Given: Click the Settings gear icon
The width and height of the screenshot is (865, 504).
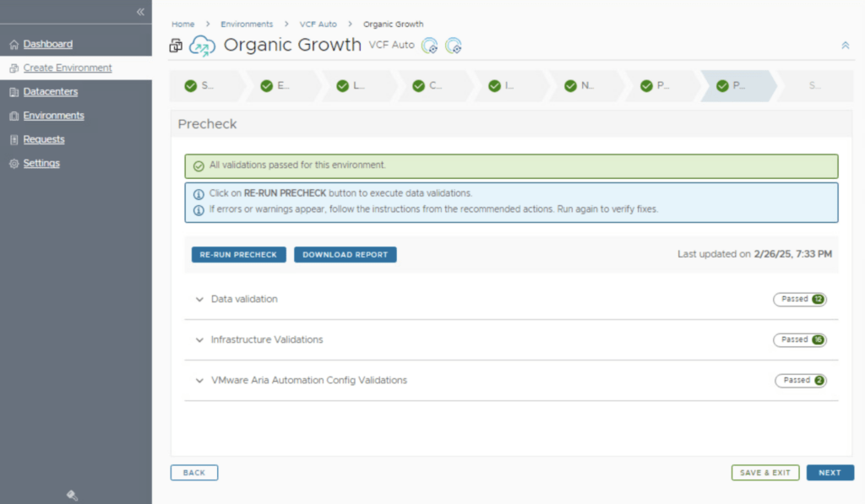Looking at the screenshot, I should [x=14, y=164].
